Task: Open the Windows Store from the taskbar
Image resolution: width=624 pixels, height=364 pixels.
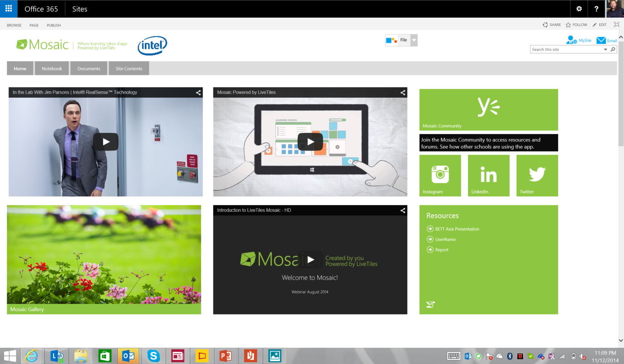Action: [x=105, y=356]
